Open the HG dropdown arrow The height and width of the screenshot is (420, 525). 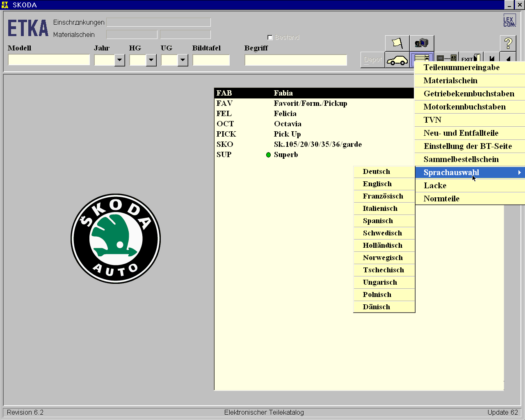pyautogui.click(x=151, y=60)
